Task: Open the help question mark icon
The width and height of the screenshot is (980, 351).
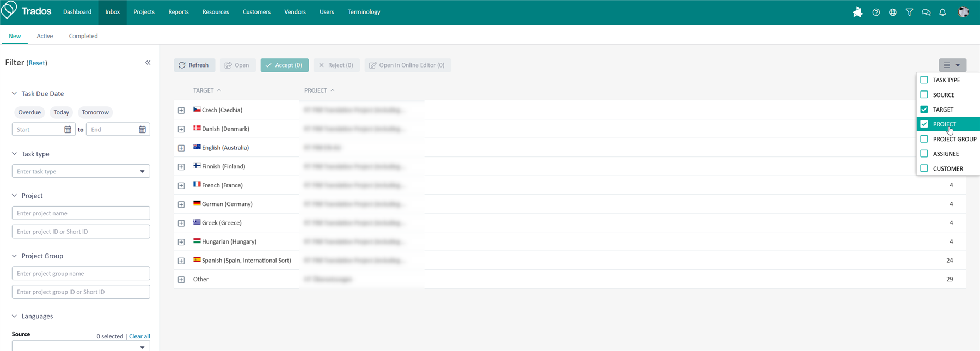Action: pyautogui.click(x=876, y=12)
